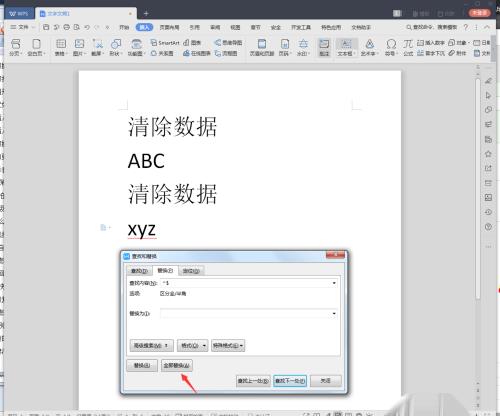Open the Table (表格) insert tool
The image size is (500, 416).
61,47
